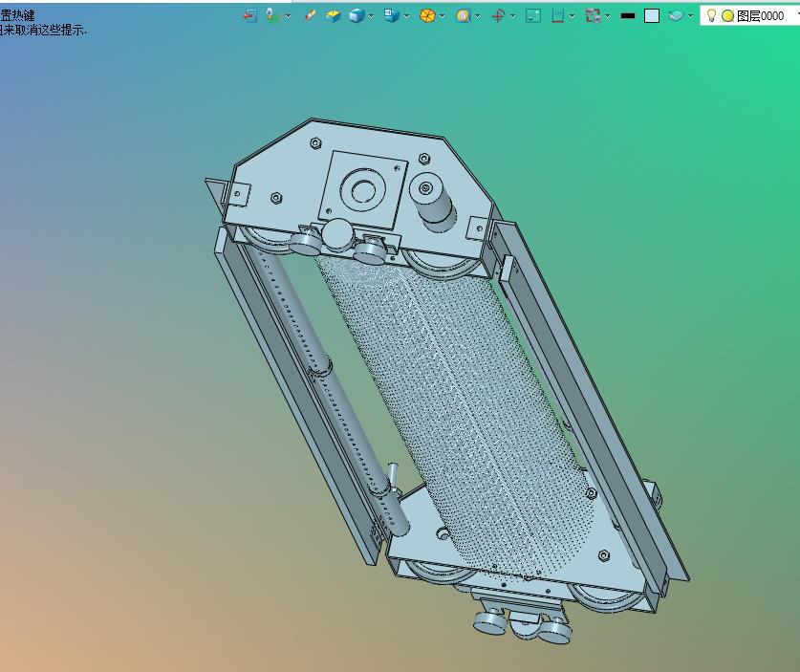The height and width of the screenshot is (672, 800).
Task: Click the lamp and axes toolbar icon
Action: (273, 16)
